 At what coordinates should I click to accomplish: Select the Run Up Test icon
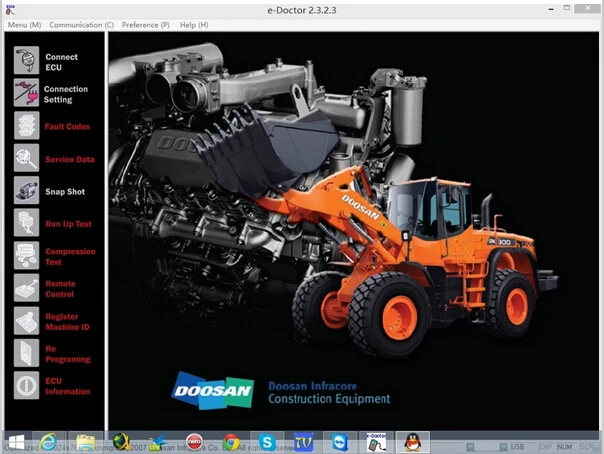pyautogui.click(x=27, y=223)
